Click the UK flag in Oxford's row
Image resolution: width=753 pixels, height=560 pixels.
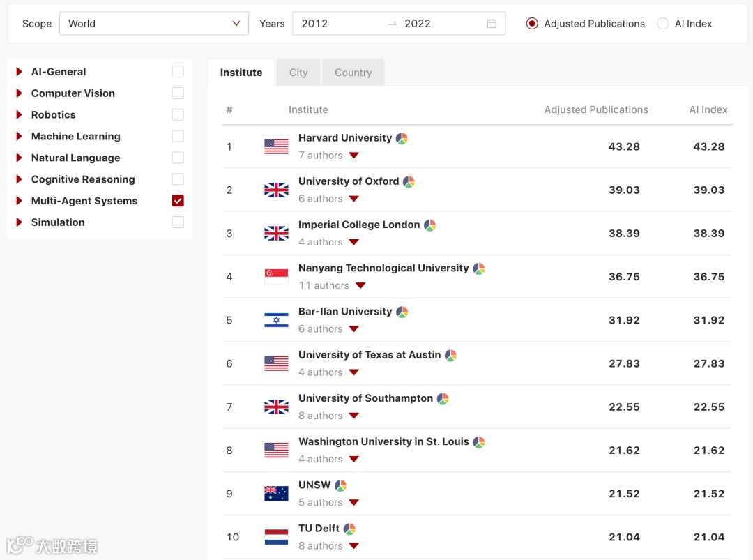click(x=276, y=190)
